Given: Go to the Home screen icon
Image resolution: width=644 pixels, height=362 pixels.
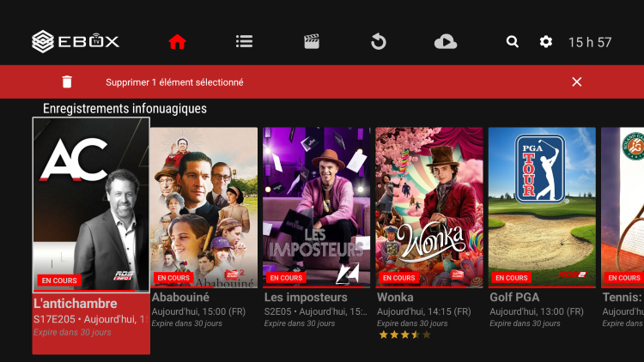Looking at the screenshot, I should [177, 41].
